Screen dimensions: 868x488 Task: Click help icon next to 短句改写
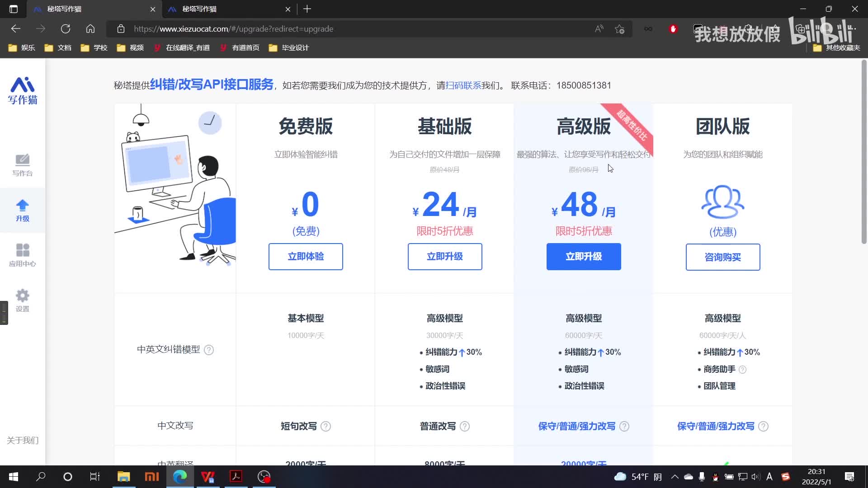click(325, 426)
